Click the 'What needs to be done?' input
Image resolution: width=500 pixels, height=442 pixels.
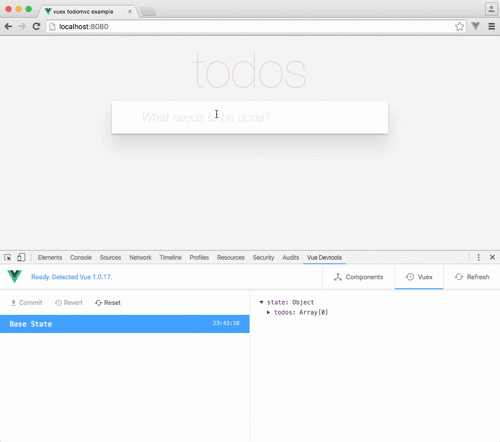point(250,117)
